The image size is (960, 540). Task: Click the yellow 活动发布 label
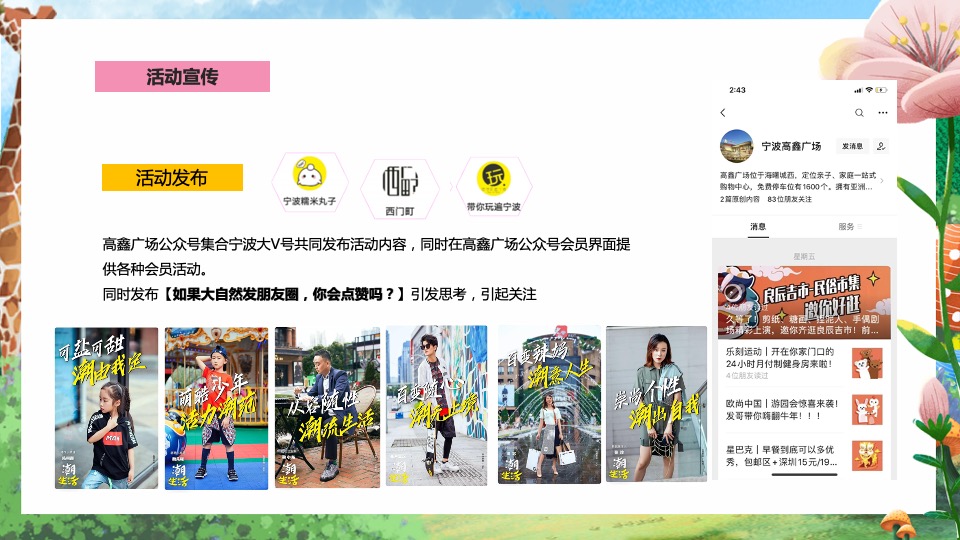tap(172, 178)
